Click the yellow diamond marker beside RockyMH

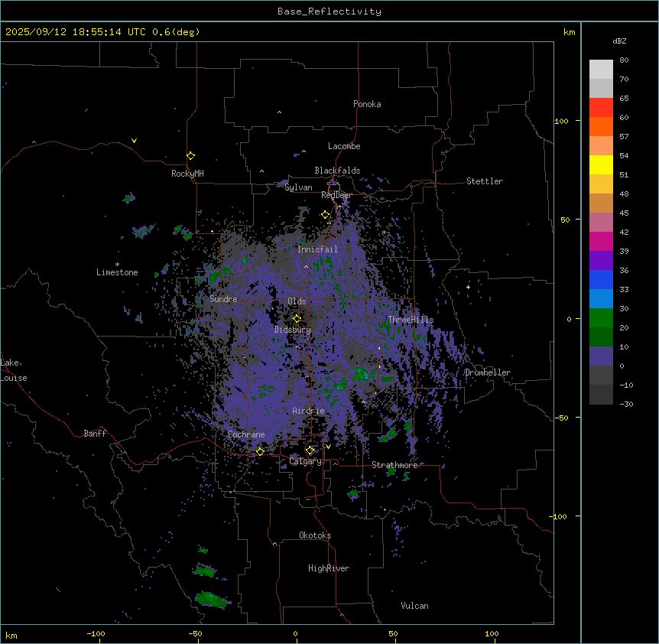coord(190,156)
